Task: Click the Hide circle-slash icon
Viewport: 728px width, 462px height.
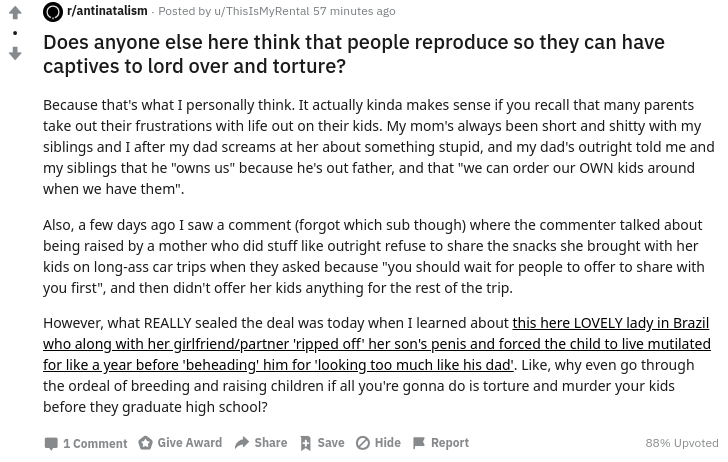Action: click(x=363, y=443)
